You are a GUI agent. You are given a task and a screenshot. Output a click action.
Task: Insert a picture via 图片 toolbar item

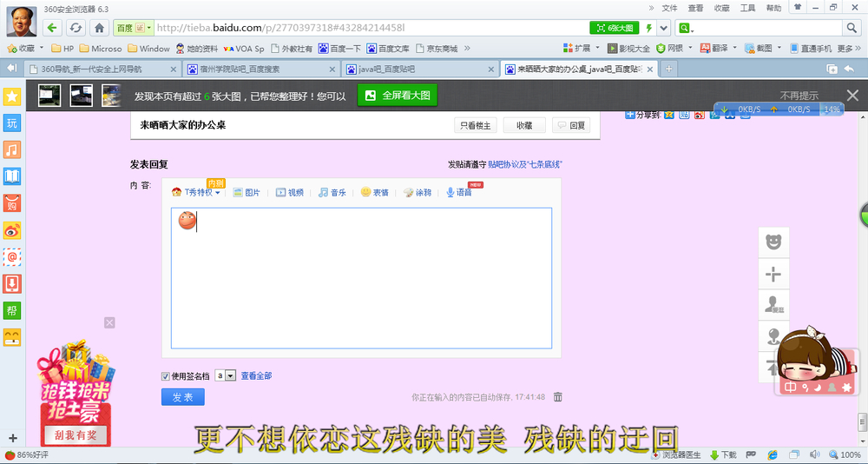click(x=247, y=192)
